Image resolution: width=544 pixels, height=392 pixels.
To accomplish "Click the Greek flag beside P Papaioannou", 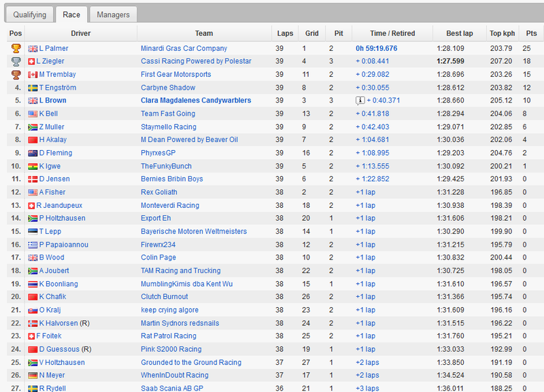I will [33, 245].
